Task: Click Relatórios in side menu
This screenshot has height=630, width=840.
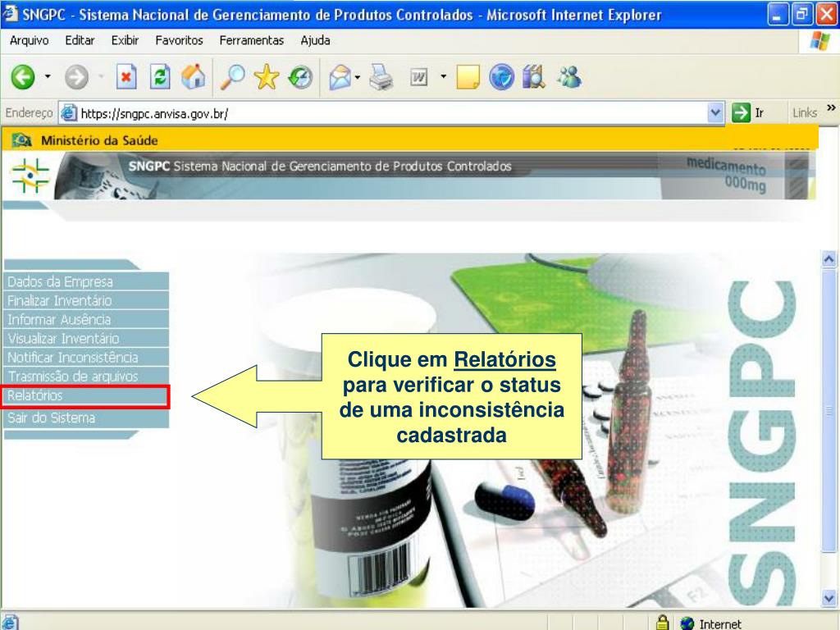Action: coord(85,396)
